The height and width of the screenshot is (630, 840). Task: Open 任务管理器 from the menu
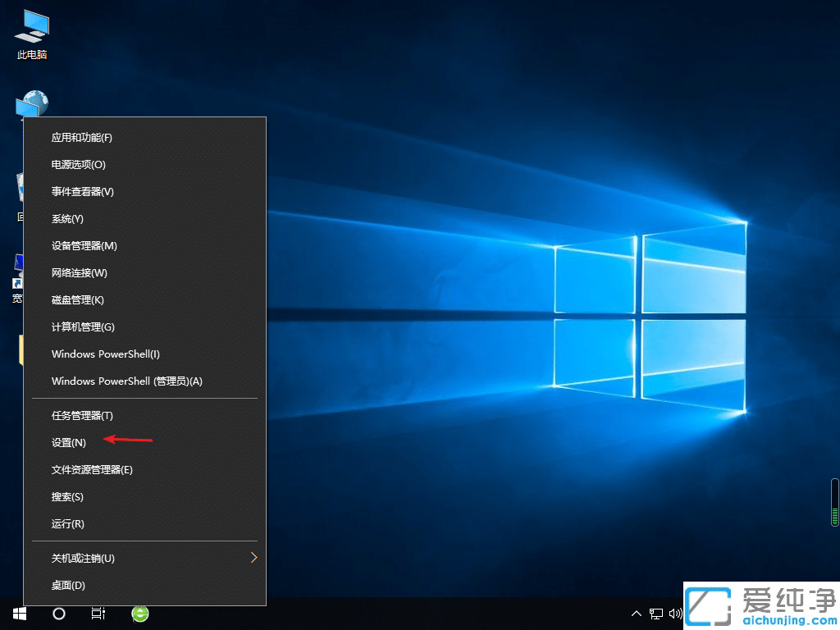coord(81,415)
